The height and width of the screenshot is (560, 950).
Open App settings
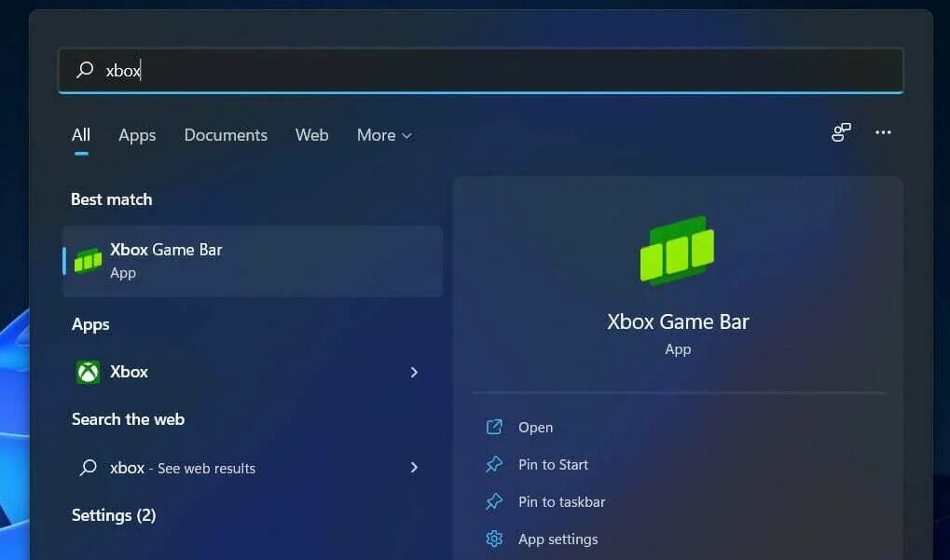(558, 540)
